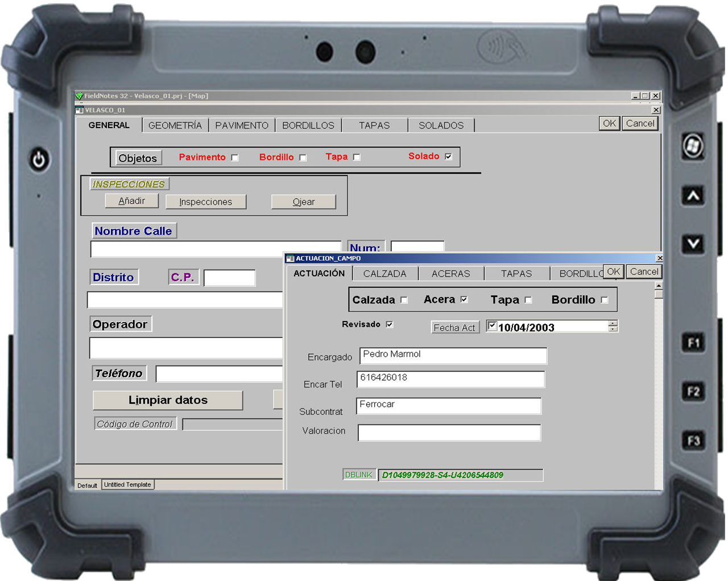Increment the Fecha Act date spinner
The height and width of the screenshot is (581, 728).
click(x=613, y=323)
